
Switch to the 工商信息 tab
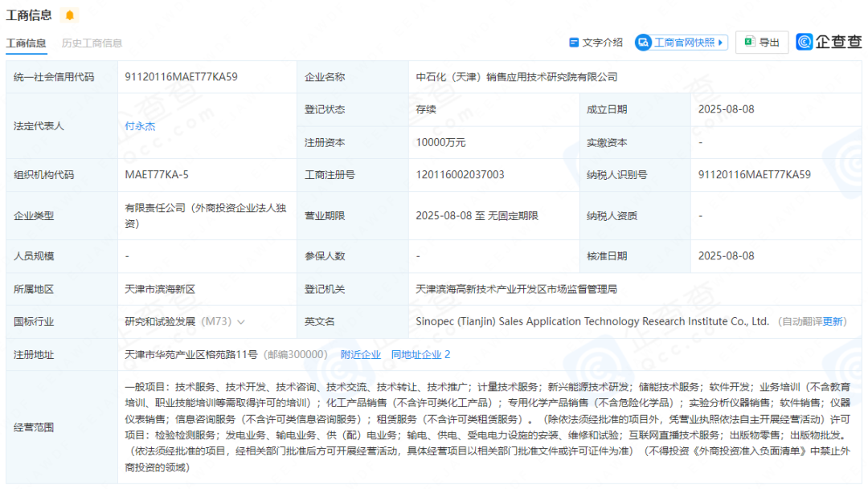[26, 43]
